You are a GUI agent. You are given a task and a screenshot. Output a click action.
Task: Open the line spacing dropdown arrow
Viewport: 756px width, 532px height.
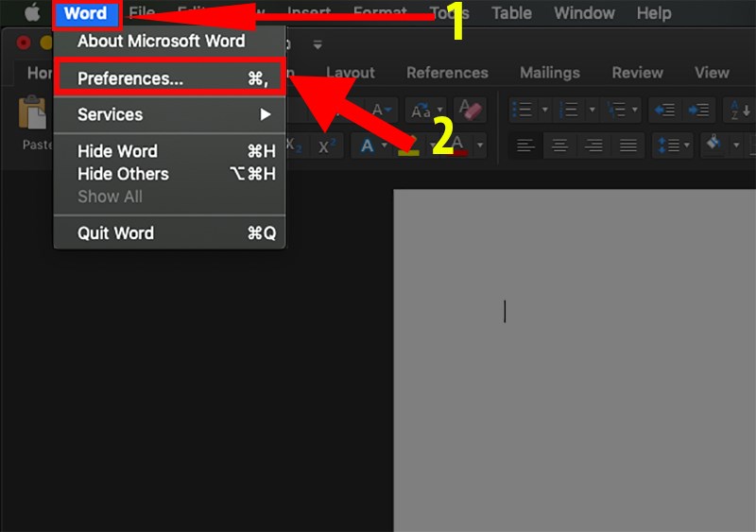click(x=687, y=145)
